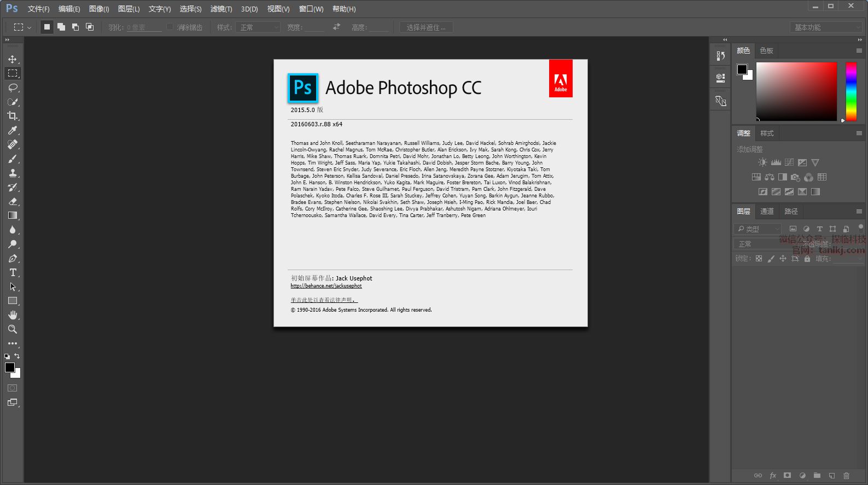Select the Eyedropper tool

pyautogui.click(x=13, y=130)
